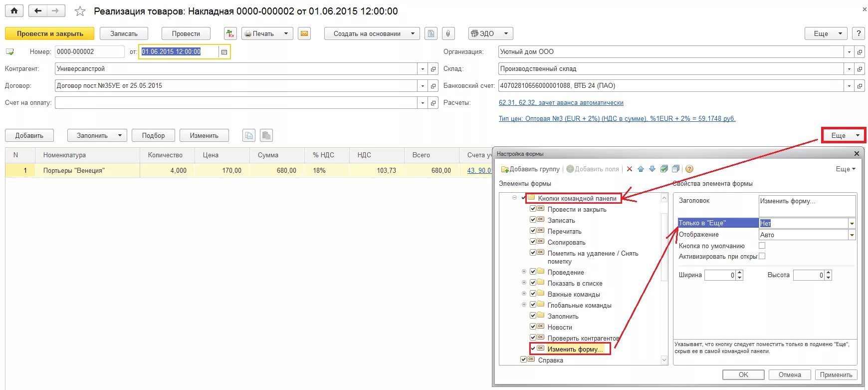This screenshot has height=390, width=868.
Task: Open Расчеты link 62.31, 62.32
Action: (561, 102)
